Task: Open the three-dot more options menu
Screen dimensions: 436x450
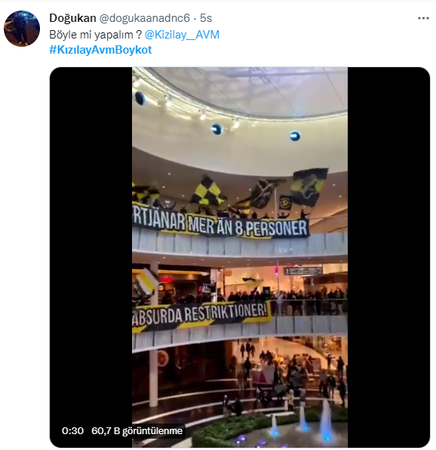Action: pos(423,18)
